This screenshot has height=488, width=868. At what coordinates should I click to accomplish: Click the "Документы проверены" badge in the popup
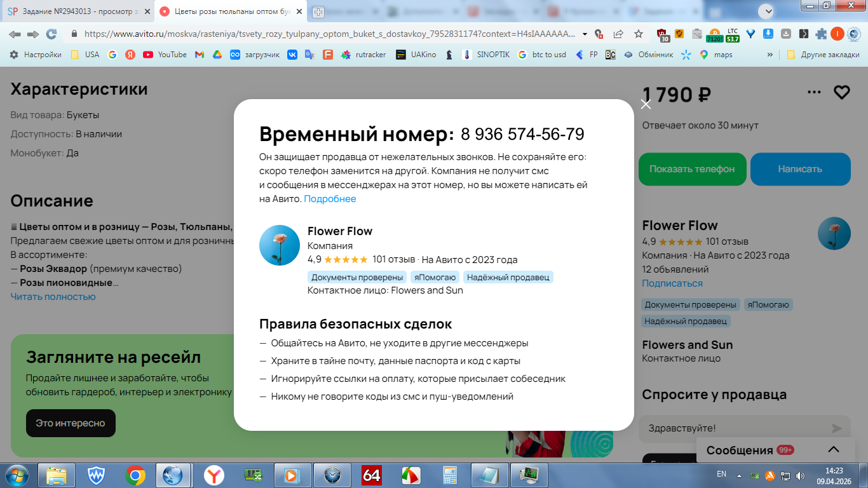pyautogui.click(x=358, y=277)
